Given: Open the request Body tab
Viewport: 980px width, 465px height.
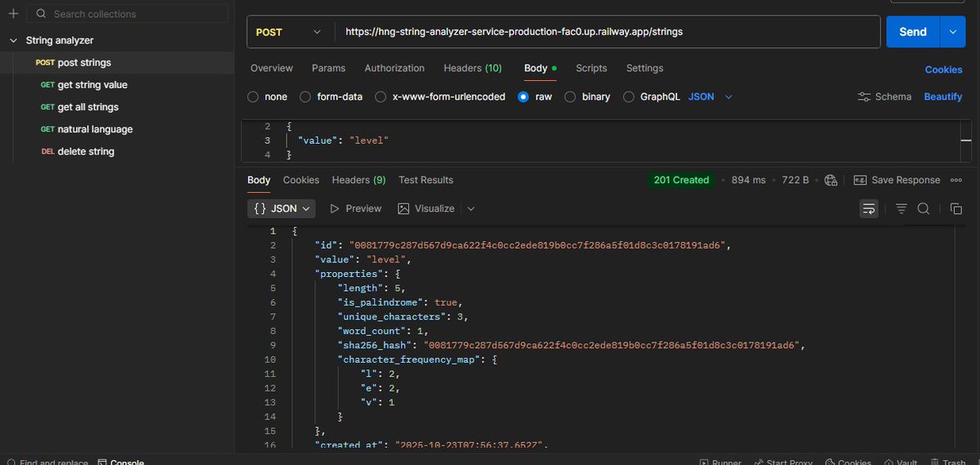Looking at the screenshot, I should (x=540, y=68).
